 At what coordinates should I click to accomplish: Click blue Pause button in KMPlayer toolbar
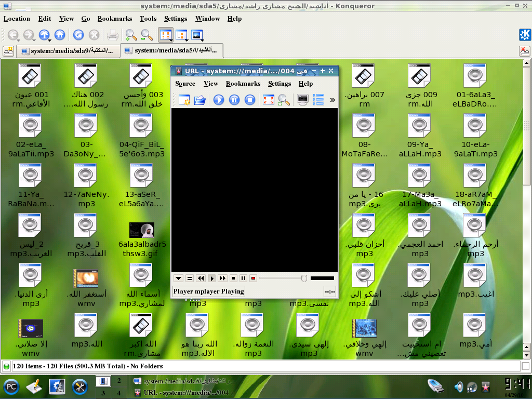click(234, 100)
